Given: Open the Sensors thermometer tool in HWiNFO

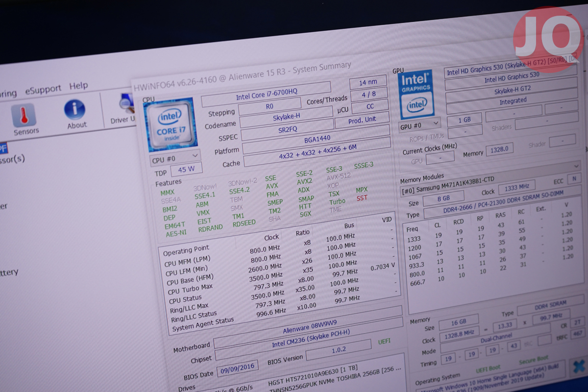Looking at the screenshot, I should click(24, 119).
